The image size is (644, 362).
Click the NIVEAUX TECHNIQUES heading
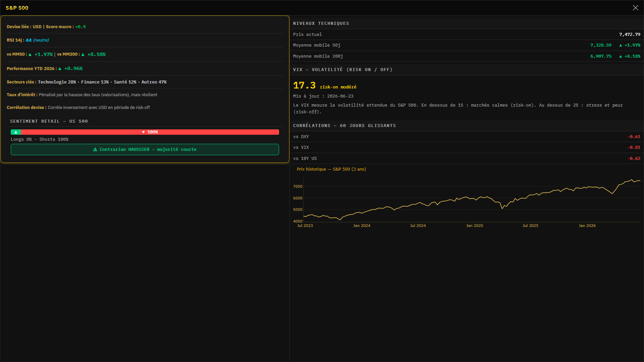point(321,23)
